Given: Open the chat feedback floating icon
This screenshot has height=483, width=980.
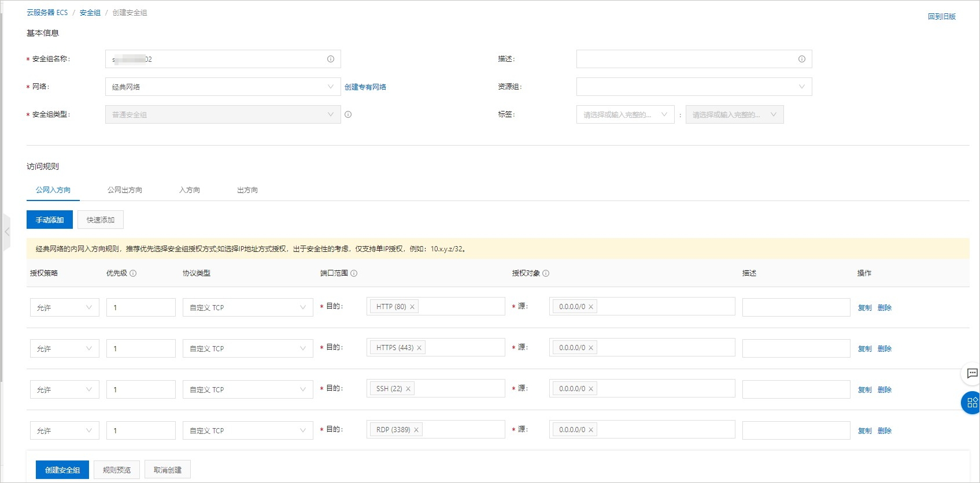Looking at the screenshot, I should (x=972, y=374).
